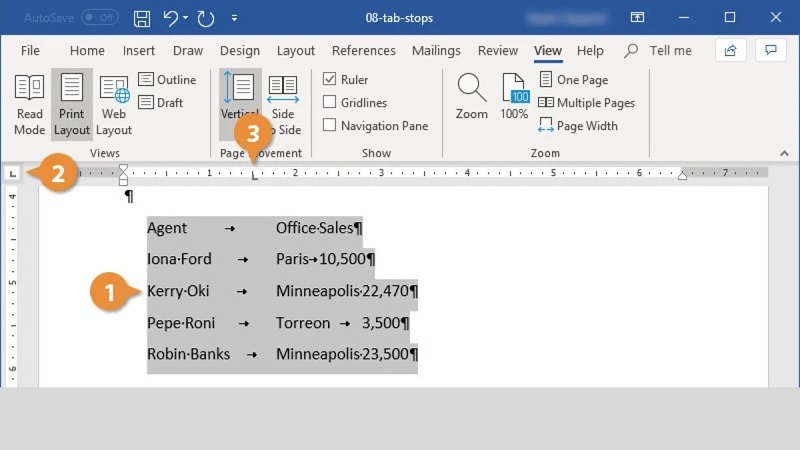Select Side to Side page movement
Image resolution: width=800 pixels, height=450 pixels.
point(283,105)
